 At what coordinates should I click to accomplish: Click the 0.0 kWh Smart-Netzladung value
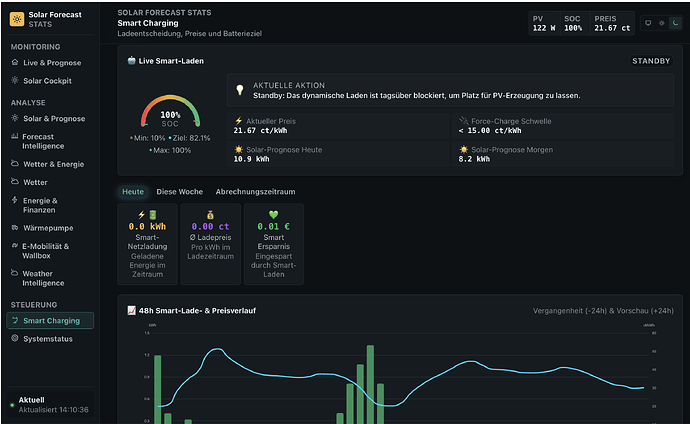tap(147, 227)
